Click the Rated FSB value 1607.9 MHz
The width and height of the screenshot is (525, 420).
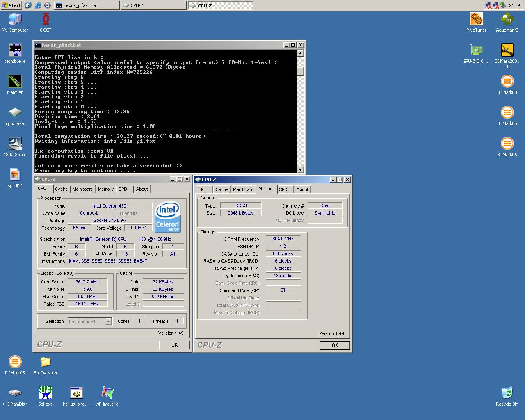click(x=87, y=304)
